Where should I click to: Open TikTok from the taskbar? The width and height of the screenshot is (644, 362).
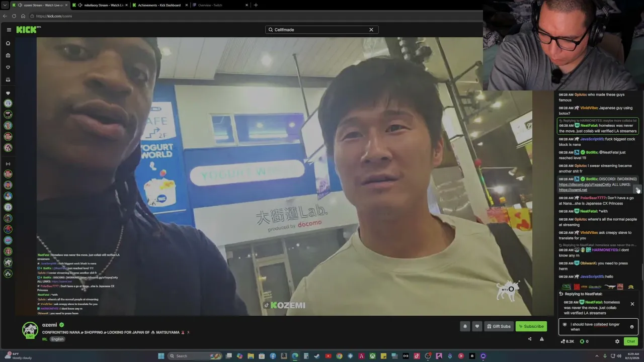pos(417,356)
